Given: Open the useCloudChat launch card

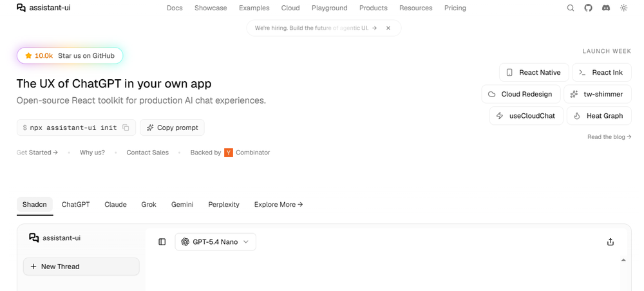Looking at the screenshot, I should 526,116.
